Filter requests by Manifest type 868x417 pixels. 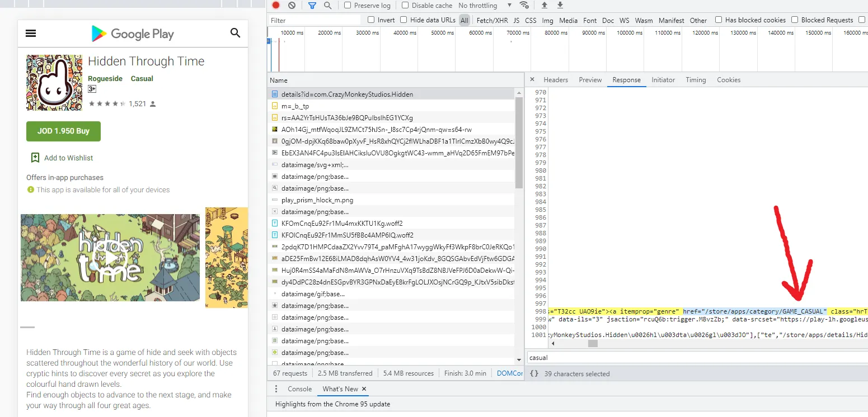pyautogui.click(x=672, y=21)
